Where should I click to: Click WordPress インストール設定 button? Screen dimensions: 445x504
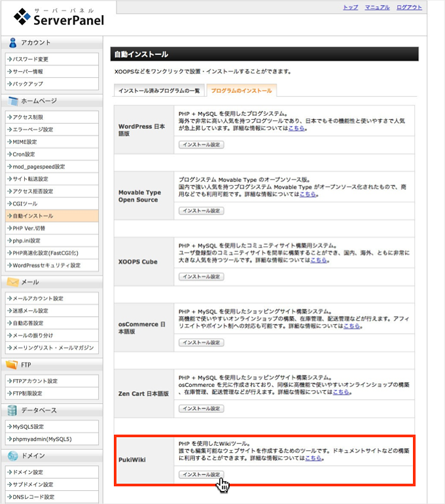pyautogui.click(x=202, y=145)
